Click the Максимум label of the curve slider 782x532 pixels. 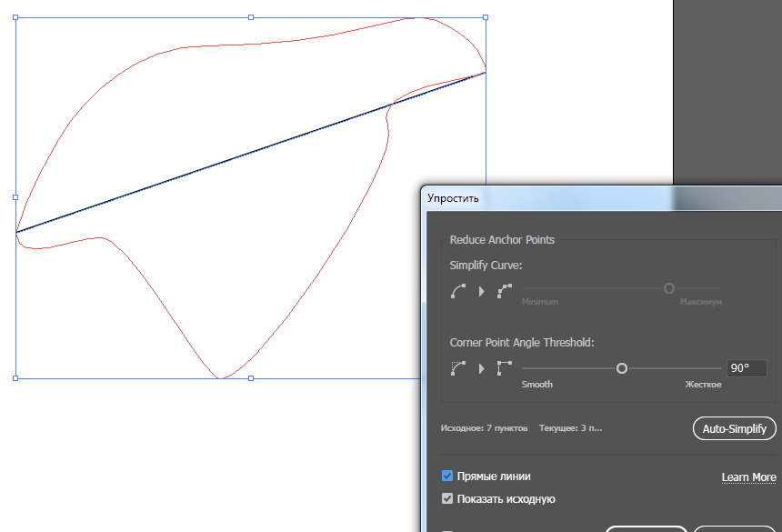point(700,302)
